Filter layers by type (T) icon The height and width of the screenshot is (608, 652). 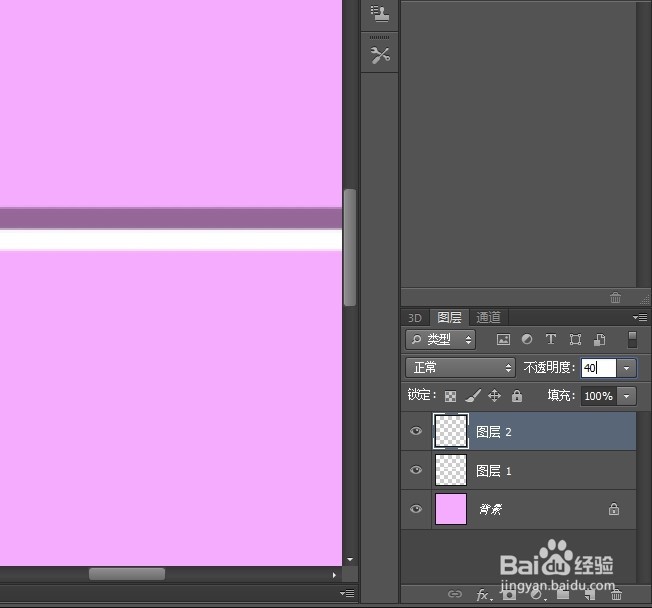pos(551,339)
